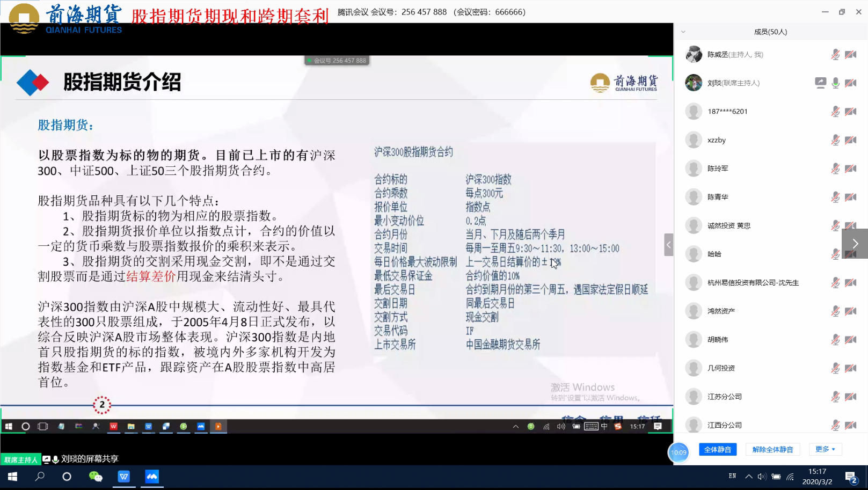Toggle camera icon for 陈威丞
Screen dimensions: 868x490
click(x=851, y=55)
